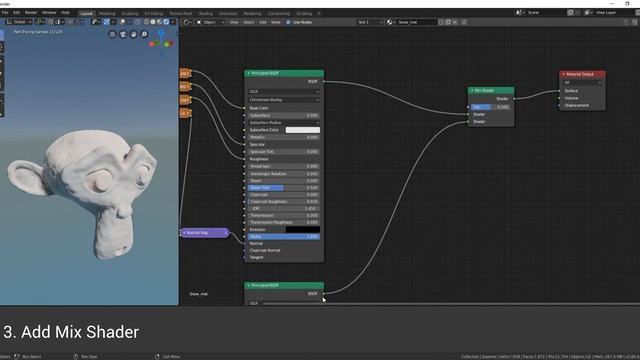Toggle viewport overlays icon
640x360 pixels.
pos(122,22)
